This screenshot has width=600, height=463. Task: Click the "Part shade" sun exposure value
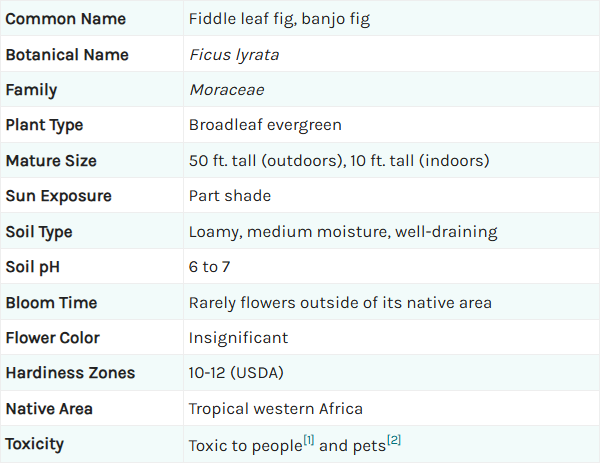(x=230, y=196)
